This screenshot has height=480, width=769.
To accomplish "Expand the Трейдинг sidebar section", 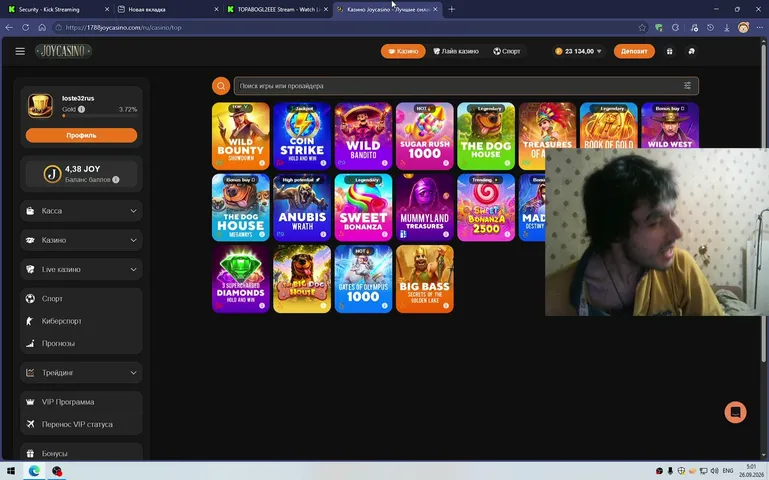I will [x=81, y=373].
